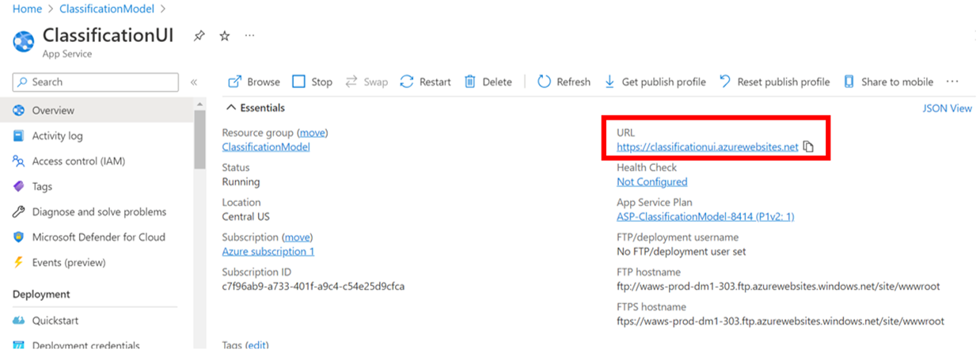The height and width of the screenshot is (358, 980).
Task: Click the Deployment section header
Action: click(41, 294)
